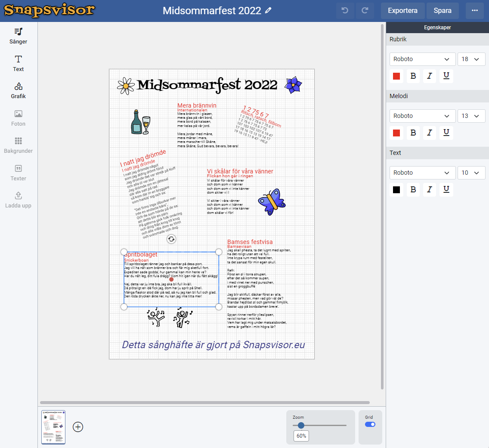Image resolution: width=489 pixels, height=448 pixels.
Task: Open the Melodi font size dropdown
Action: (471, 116)
